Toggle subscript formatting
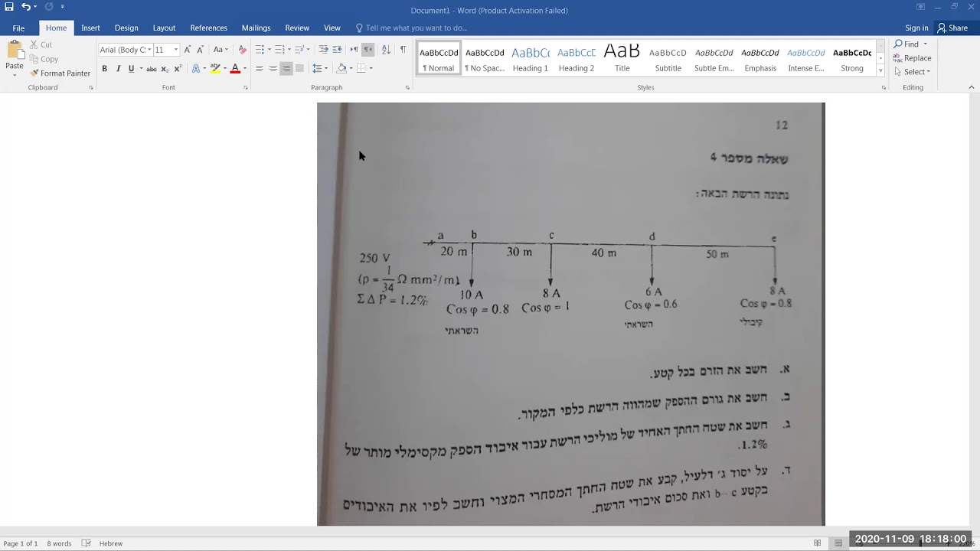 (x=165, y=69)
